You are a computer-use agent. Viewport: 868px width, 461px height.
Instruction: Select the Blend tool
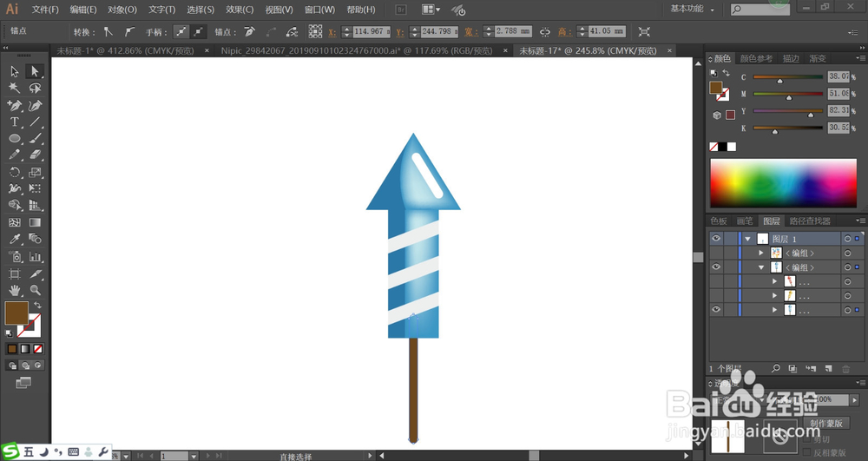[x=35, y=239]
